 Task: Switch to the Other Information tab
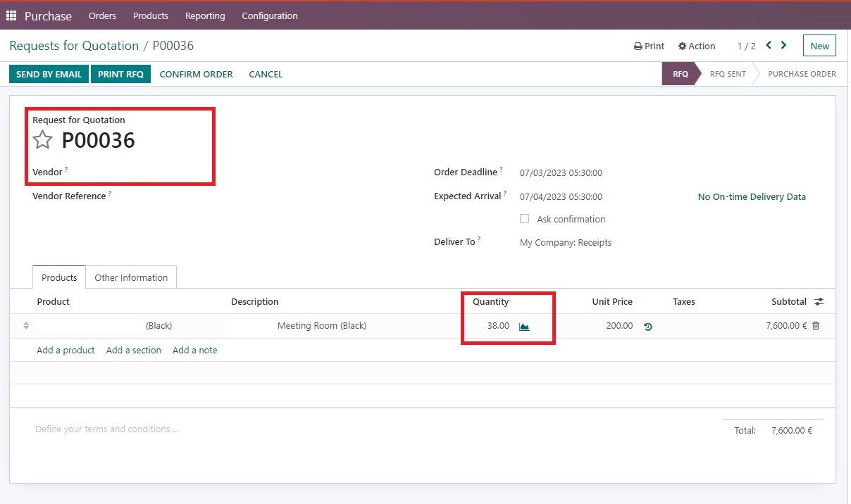point(131,277)
